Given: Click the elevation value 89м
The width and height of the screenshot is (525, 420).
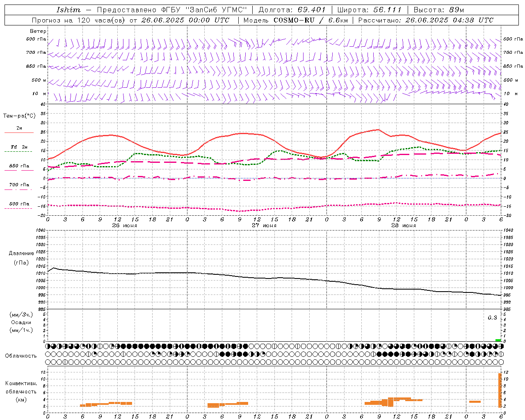Looking at the screenshot, I should (x=457, y=10).
